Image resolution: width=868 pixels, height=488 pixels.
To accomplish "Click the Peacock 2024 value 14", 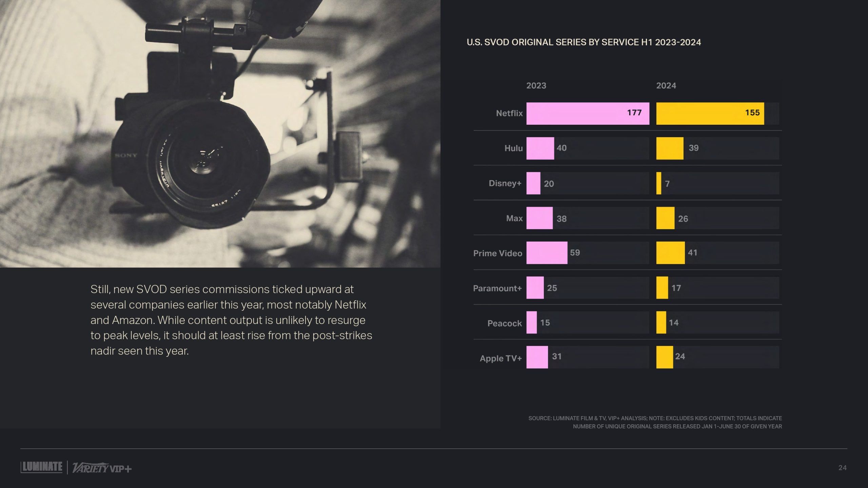I will tap(673, 323).
